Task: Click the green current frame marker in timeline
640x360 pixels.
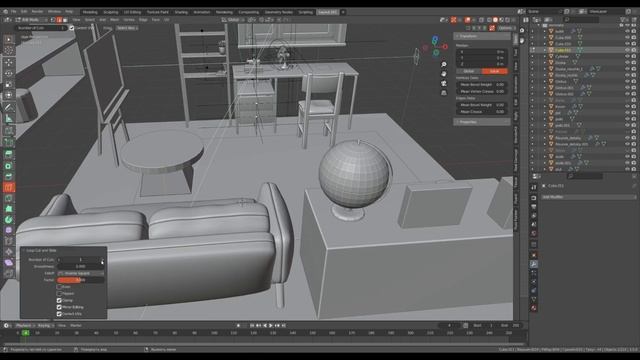Action: 25,333
